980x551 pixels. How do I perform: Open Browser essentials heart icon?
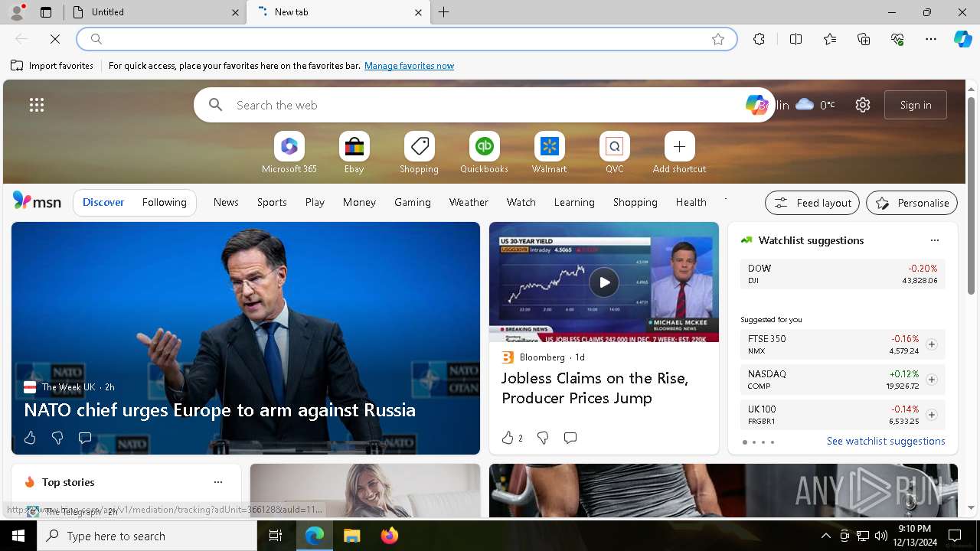897,39
